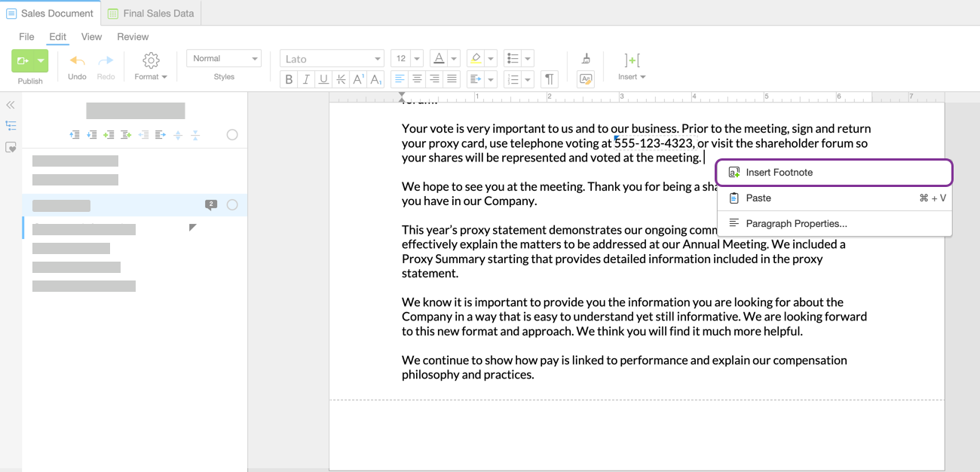Viewport: 980px width, 472px height.
Task: Open the document outline panel icon
Action: pos(11,125)
